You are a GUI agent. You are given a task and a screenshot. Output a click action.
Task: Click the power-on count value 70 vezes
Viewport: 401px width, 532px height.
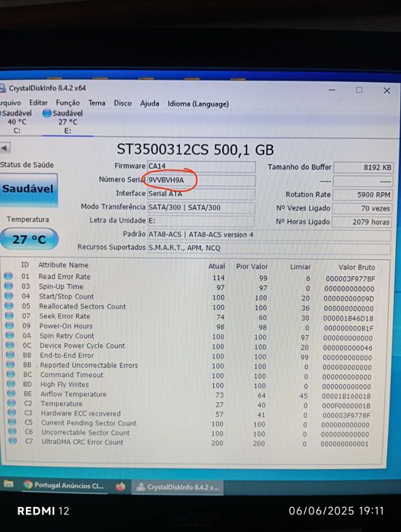click(362, 208)
